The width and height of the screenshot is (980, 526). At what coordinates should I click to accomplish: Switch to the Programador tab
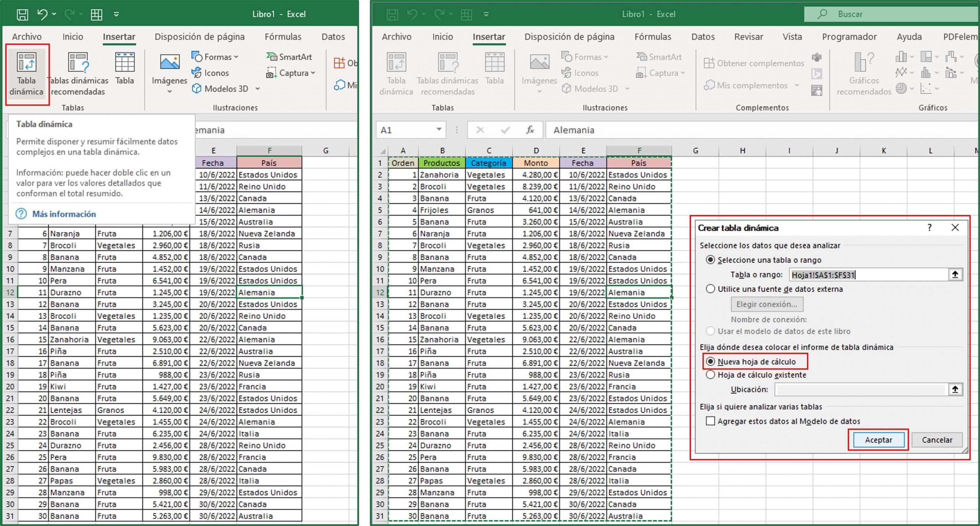tap(849, 37)
